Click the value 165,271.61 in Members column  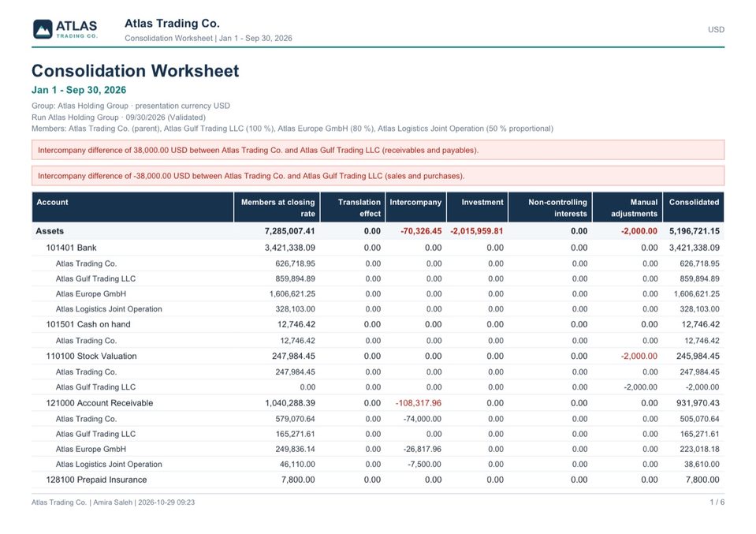pos(295,434)
